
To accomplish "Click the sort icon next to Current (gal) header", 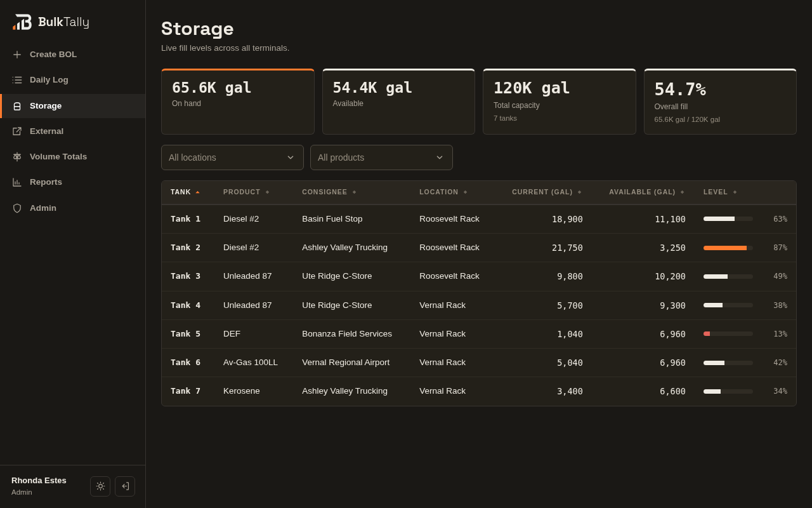I will pos(579,192).
